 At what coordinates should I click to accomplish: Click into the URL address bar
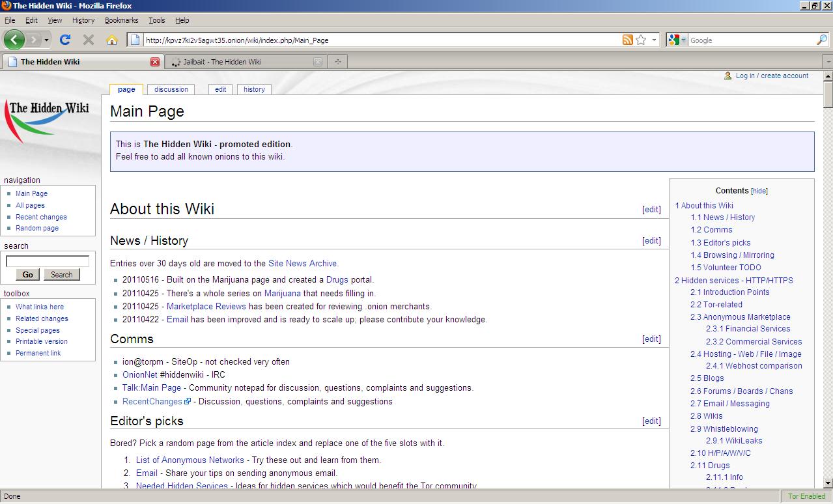pos(381,40)
